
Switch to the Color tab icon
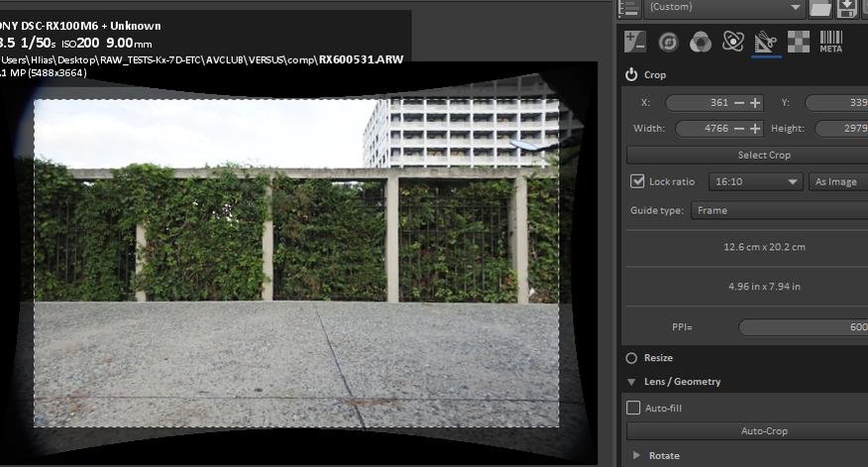[701, 42]
